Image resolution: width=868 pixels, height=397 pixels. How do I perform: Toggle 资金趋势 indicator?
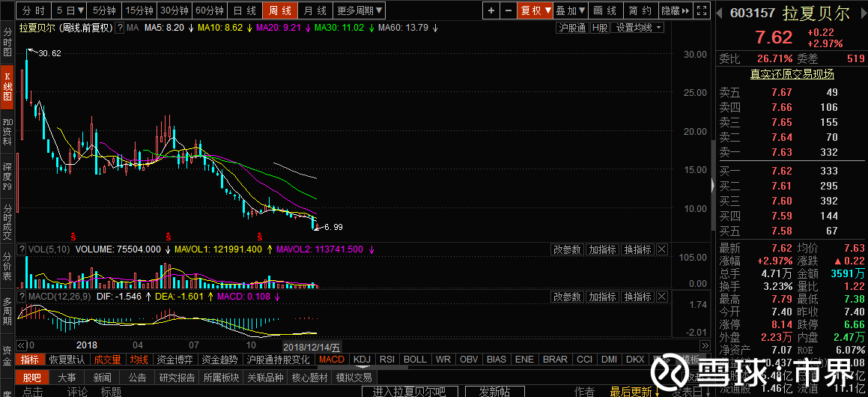click(x=219, y=360)
